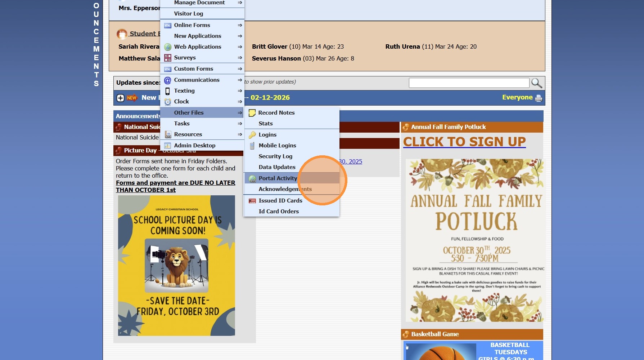Click the pushpin icon on National Suicide announcement

point(118,127)
